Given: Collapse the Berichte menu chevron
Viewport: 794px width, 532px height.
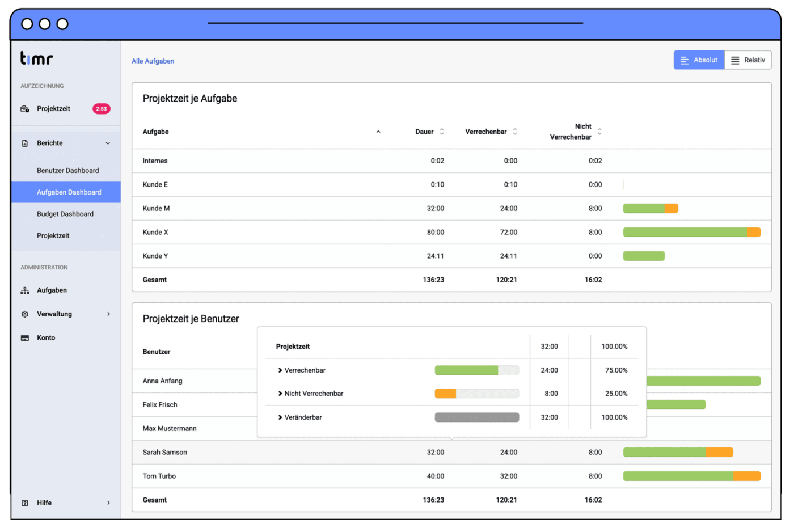Looking at the screenshot, I should click(108, 143).
